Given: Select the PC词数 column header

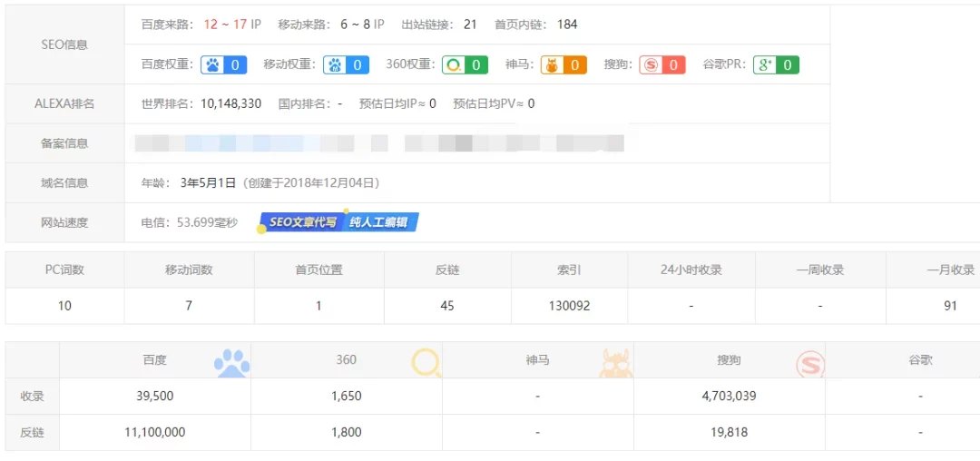Looking at the screenshot, I should pyautogui.click(x=64, y=270).
